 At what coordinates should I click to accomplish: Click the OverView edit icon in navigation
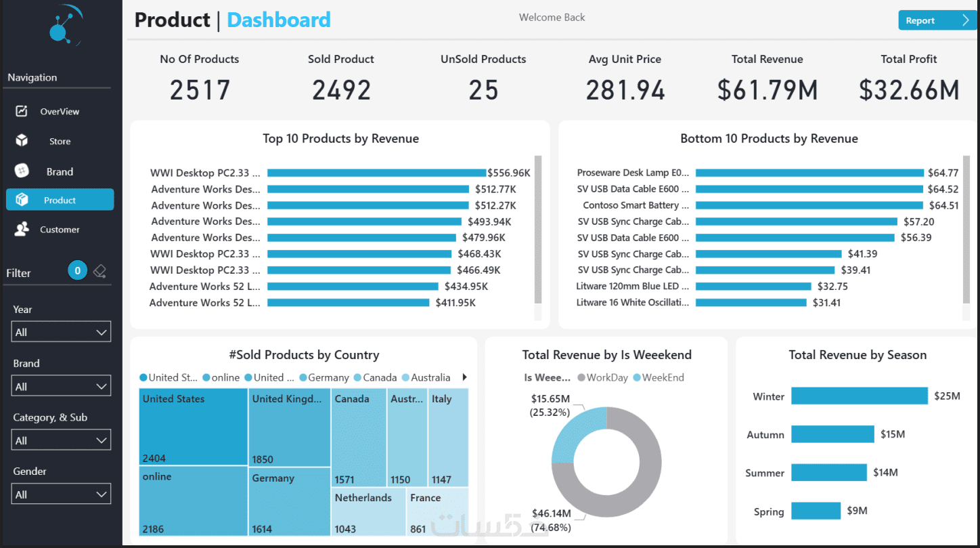click(22, 111)
